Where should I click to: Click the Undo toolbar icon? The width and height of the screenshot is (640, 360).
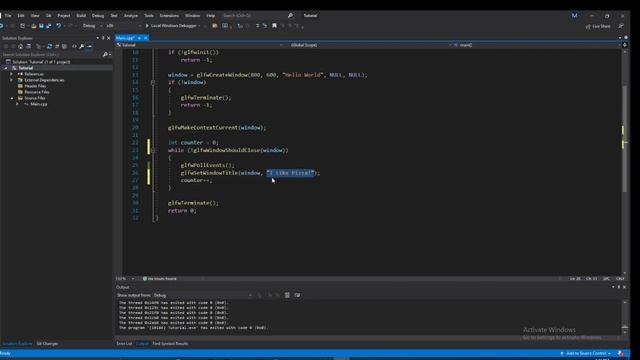click(58, 26)
